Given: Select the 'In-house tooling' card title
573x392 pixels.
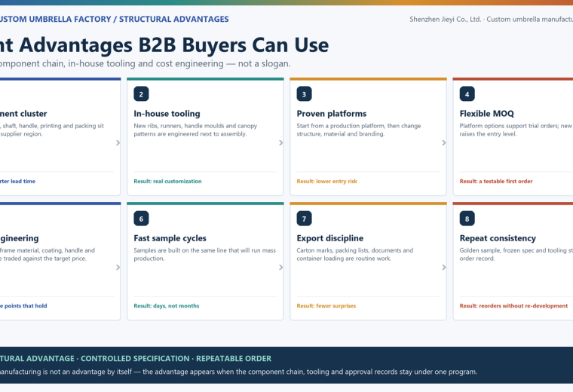Looking at the screenshot, I should coord(167,114).
